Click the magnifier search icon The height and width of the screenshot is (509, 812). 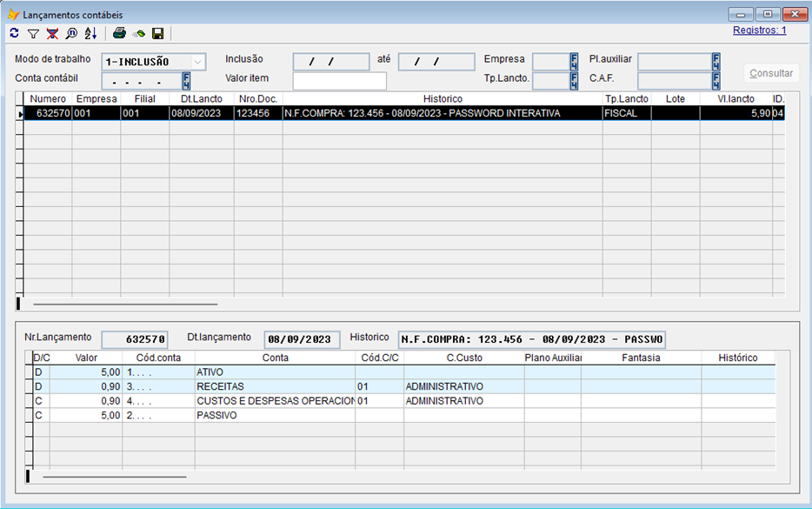pyautogui.click(x=71, y=33)
